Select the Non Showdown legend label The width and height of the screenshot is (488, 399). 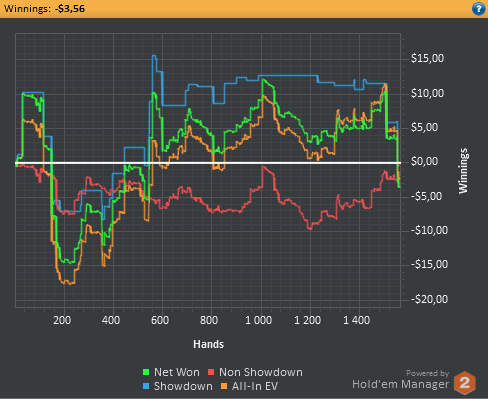261,372
